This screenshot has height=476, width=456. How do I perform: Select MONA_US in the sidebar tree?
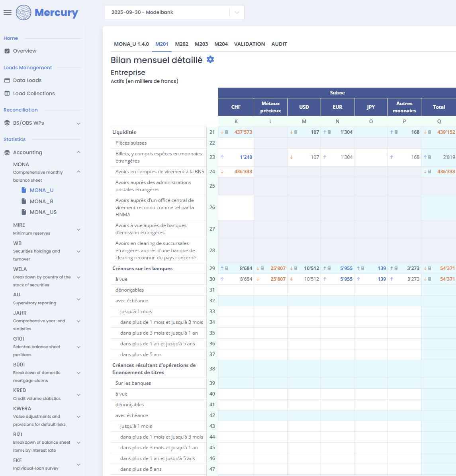tap(43, 212)
